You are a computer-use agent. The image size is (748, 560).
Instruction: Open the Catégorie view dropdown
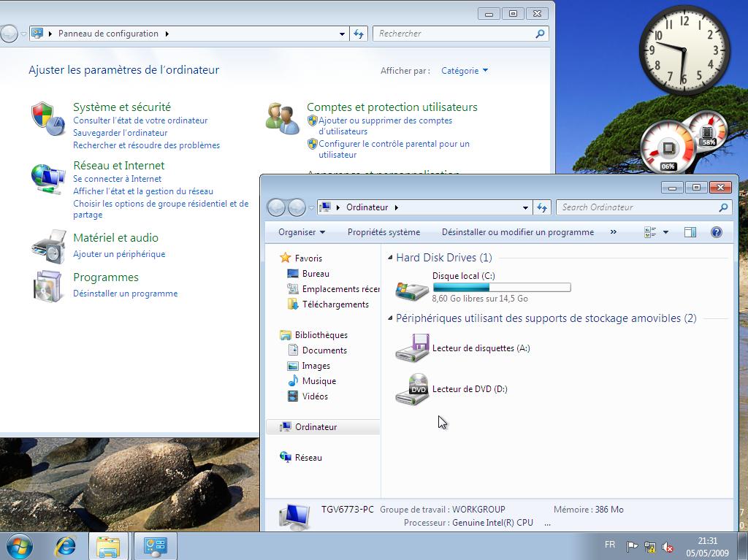pos(464,71)
